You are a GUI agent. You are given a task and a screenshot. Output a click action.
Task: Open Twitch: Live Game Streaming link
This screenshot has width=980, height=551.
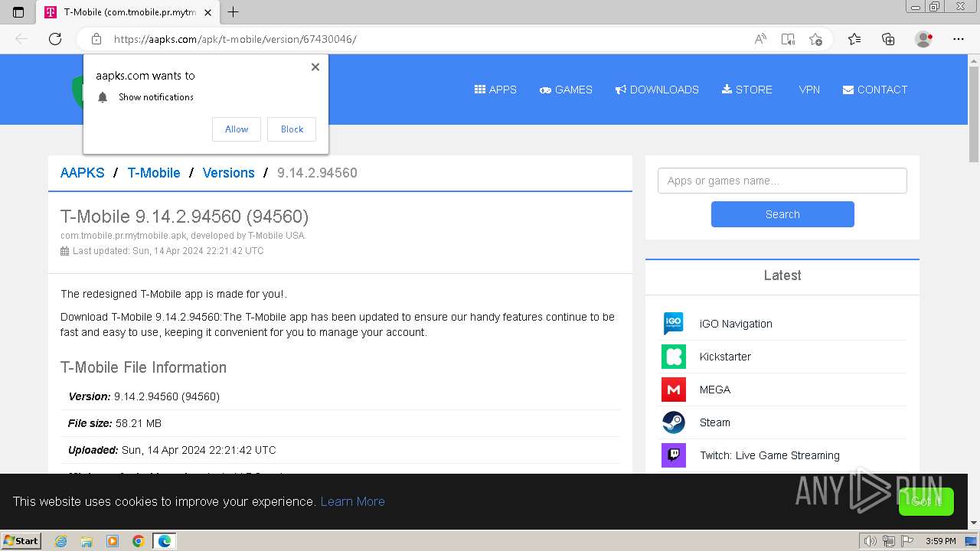point(769,455)
